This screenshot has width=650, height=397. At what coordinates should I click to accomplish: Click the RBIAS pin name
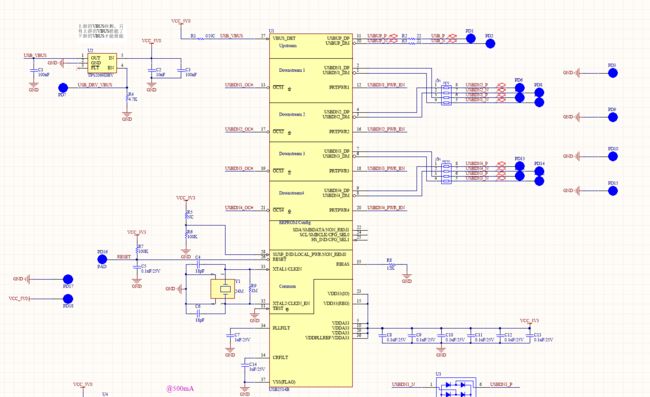[x=342, y=264]
